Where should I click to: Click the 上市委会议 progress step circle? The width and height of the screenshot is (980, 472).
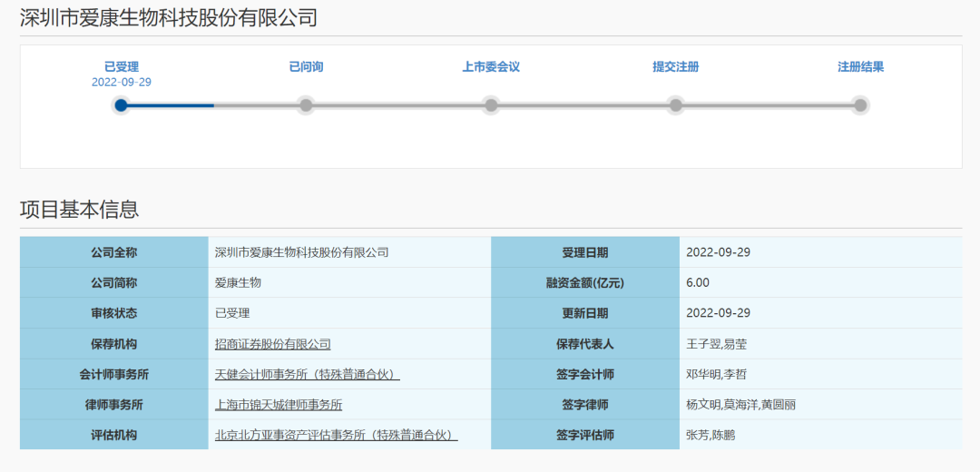click(x=491, y=105)
